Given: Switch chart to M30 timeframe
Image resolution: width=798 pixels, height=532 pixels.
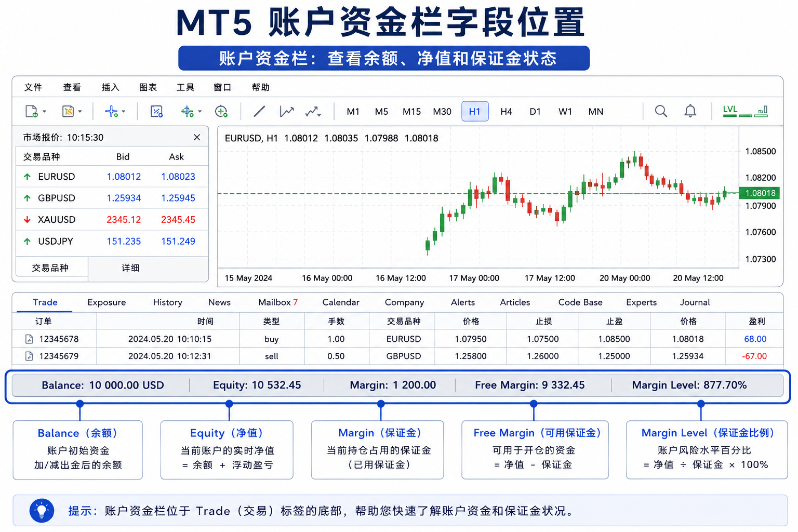Looking at the screenshot, I should point(442,112).
